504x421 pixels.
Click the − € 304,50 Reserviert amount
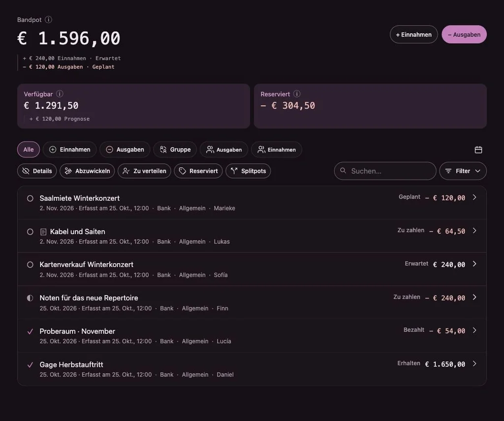click(288, 106)
